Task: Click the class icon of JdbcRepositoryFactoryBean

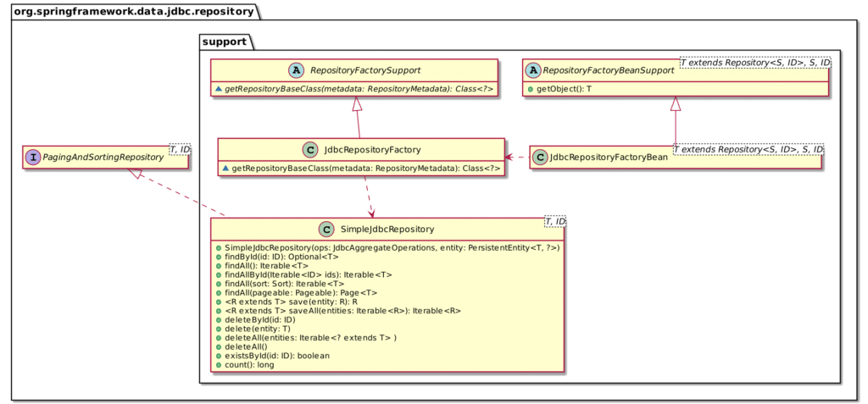Action: 540,158
